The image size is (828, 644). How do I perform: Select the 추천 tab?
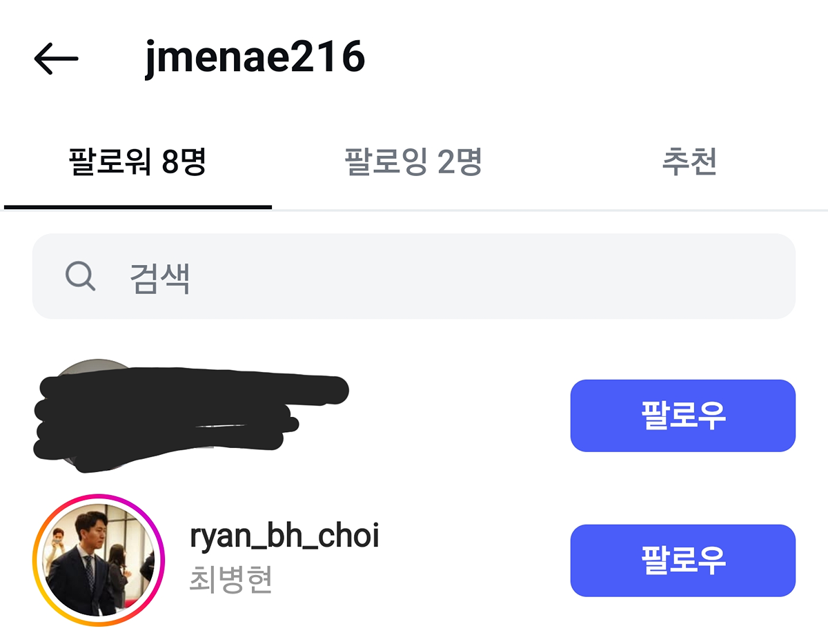click(x=689, y=163)
